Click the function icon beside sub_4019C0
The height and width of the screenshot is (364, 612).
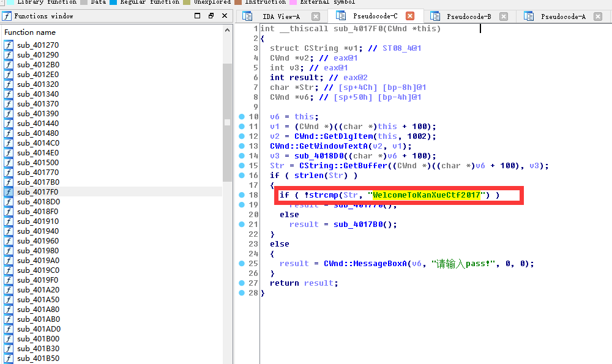[9, 270]
